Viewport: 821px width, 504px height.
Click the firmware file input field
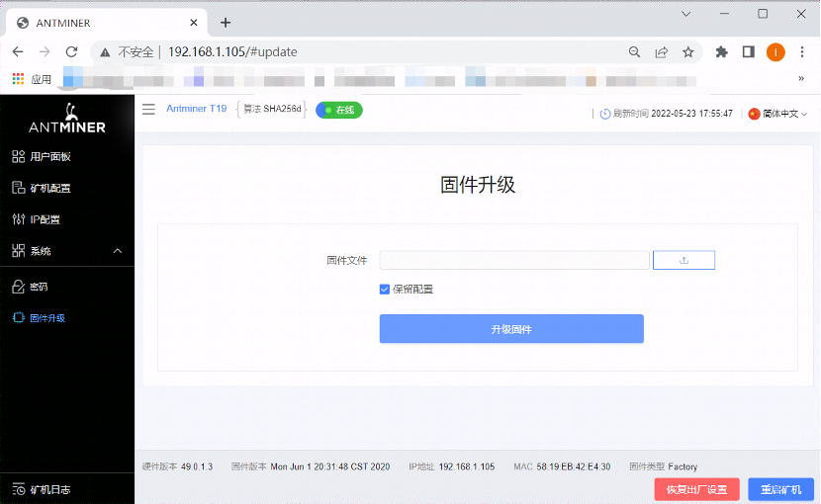514,260
